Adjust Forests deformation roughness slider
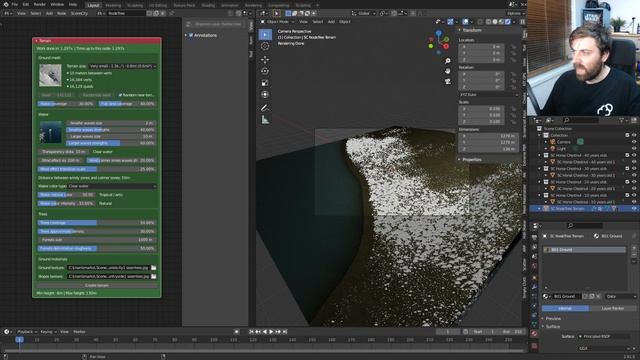The width and height of the screenshot is (640, 360). (x=97, y=249)
